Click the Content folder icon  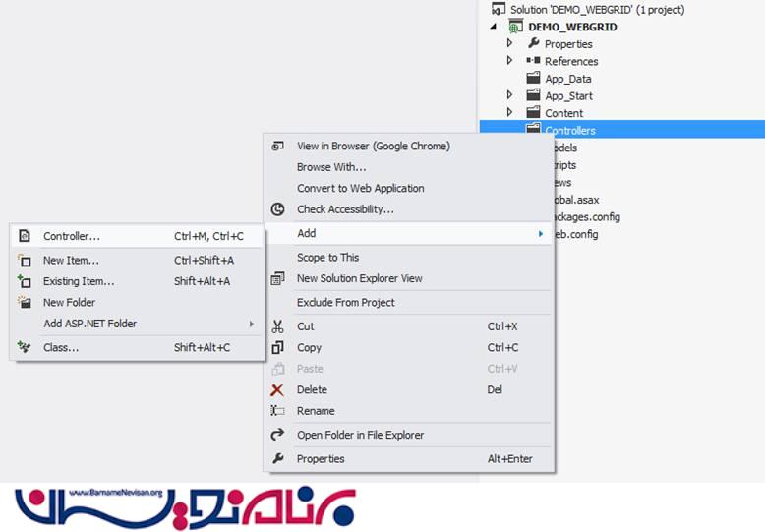tap(533, 112)
